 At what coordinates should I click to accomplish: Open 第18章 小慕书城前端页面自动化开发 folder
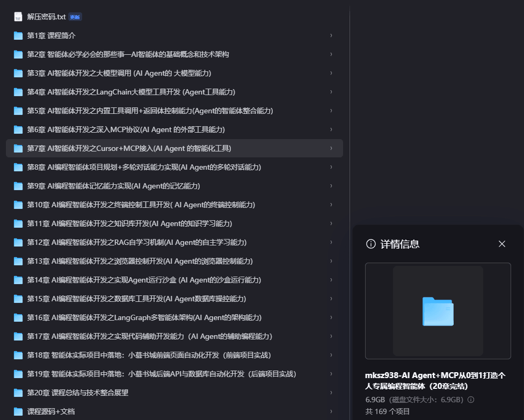pyautogui.click(x=149, y=355)
